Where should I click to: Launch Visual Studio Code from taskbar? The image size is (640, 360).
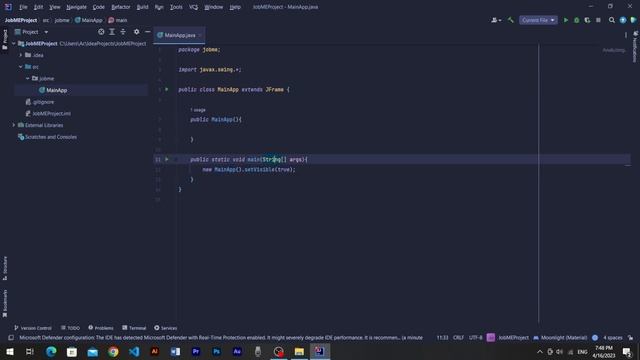click(x=134, y=351)
